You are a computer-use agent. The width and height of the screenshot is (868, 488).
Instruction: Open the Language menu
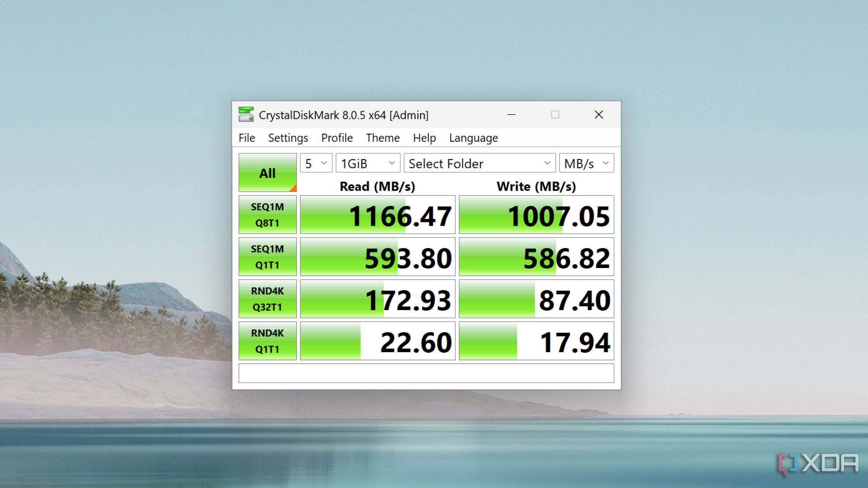(474, 137)
